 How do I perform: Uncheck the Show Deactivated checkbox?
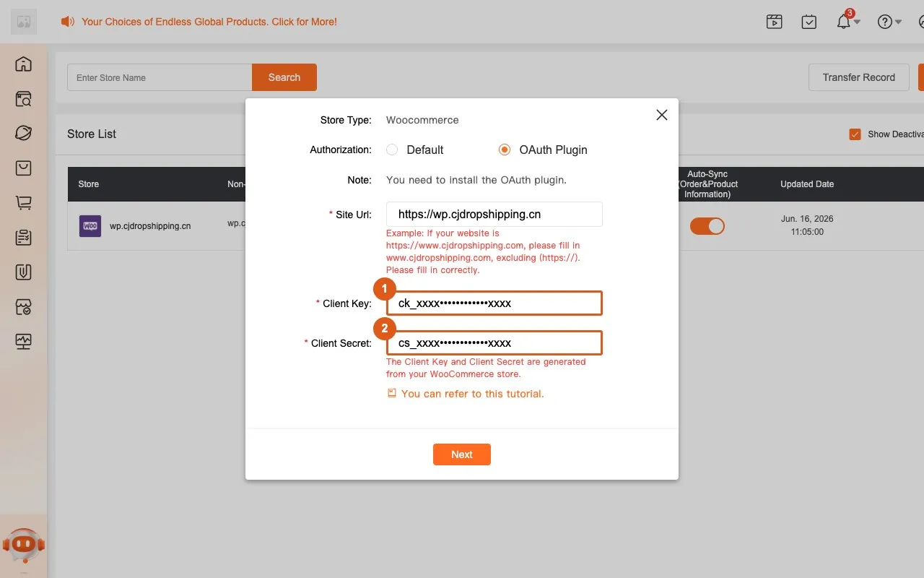click(x=855, y=134)
